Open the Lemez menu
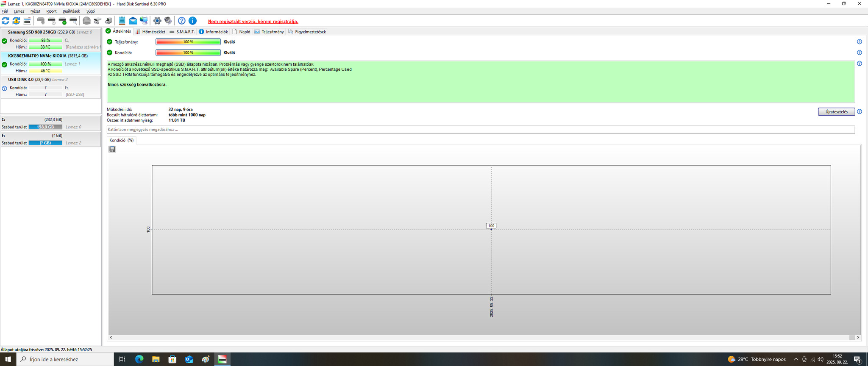 pos(19,11)
